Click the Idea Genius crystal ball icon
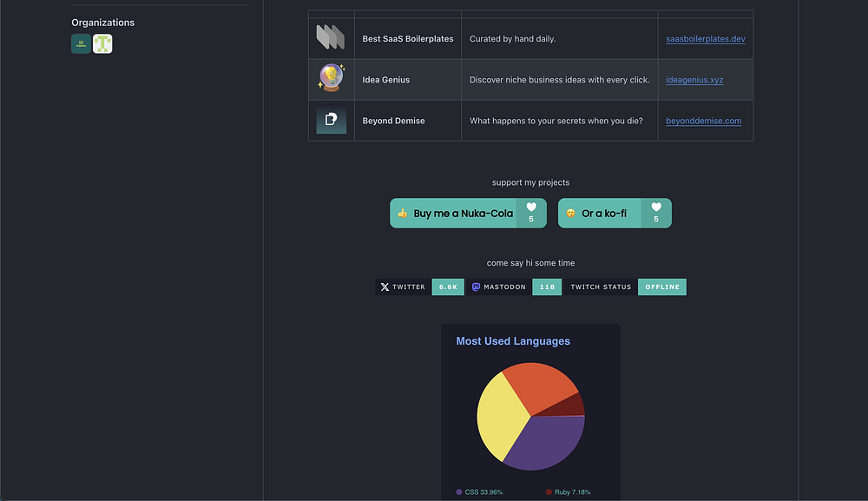 pos(331,77)
